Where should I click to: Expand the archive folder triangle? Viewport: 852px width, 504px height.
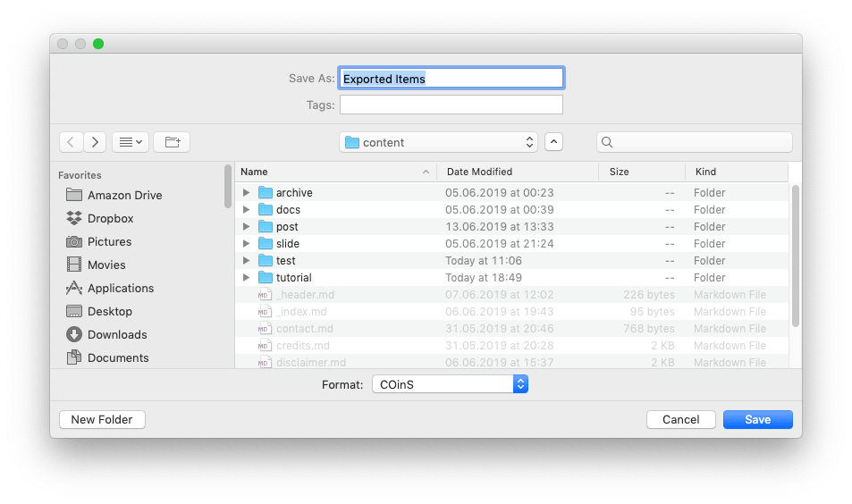(246, 193)
